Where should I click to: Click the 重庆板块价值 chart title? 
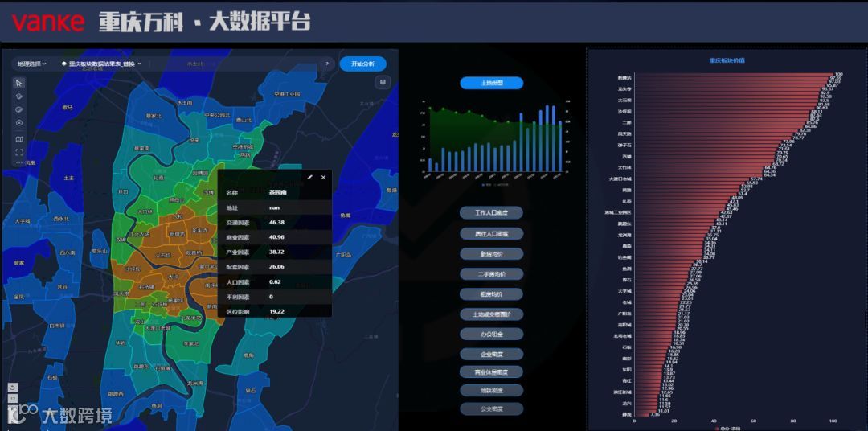727,60
